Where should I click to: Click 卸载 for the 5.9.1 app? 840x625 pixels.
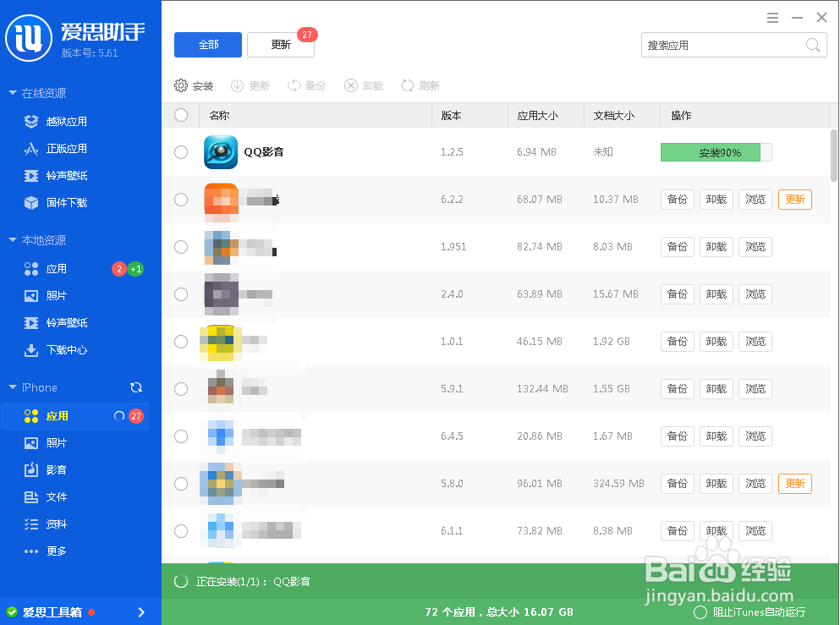(716, 389)
